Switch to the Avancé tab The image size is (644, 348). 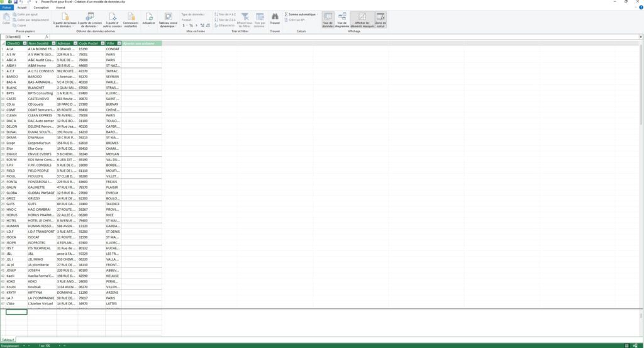60,8
